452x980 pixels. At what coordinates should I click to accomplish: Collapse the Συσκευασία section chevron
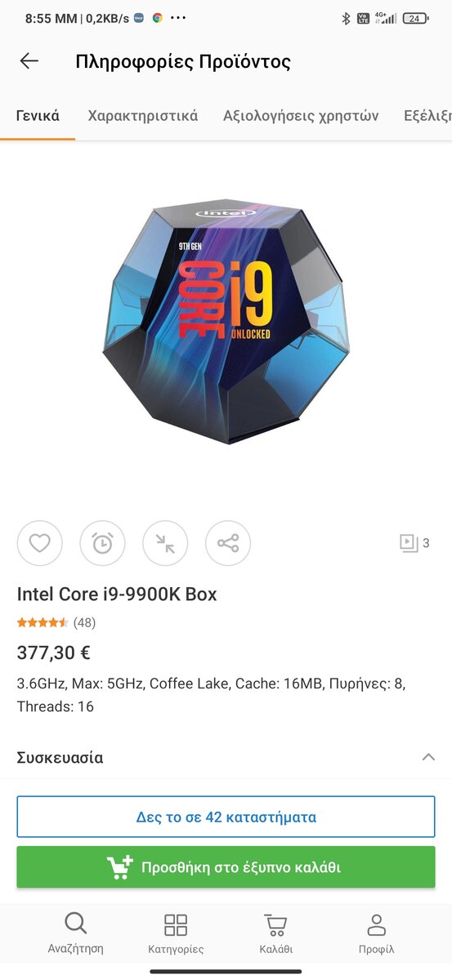pos(428,757)
